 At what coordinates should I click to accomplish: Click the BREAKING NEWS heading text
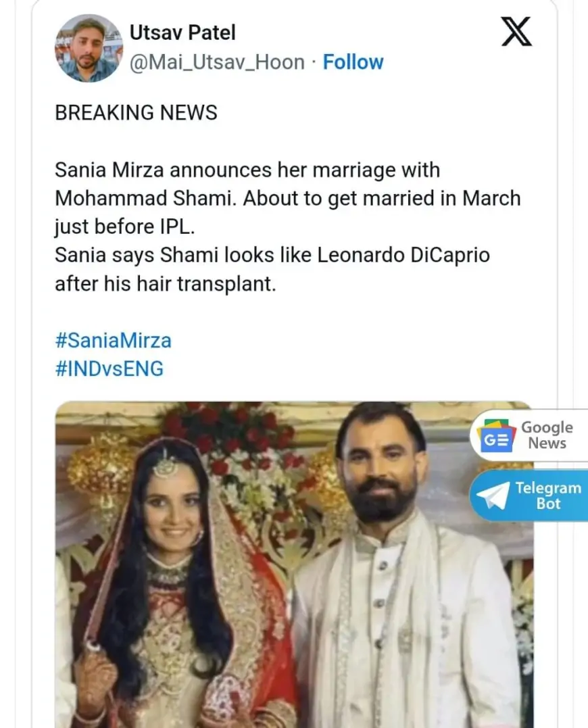136,112
